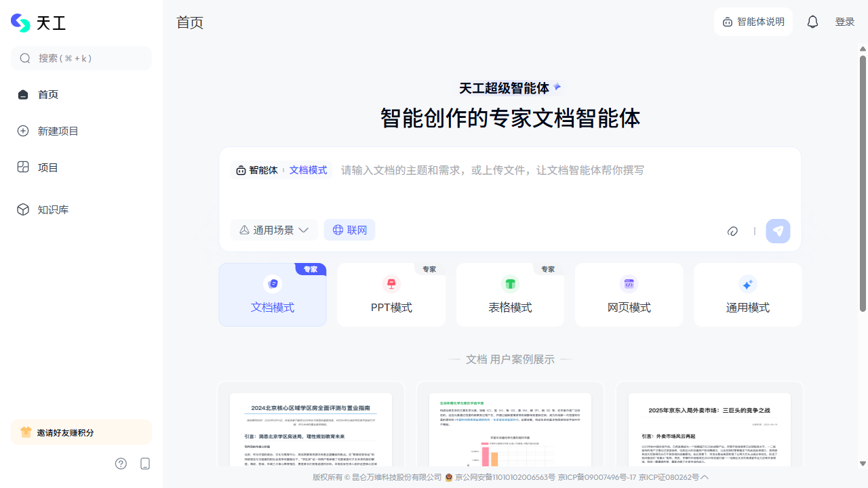Open the 智能体 mode selector in input box
This screenshot has width=868, height=488.
coord(257,170)
